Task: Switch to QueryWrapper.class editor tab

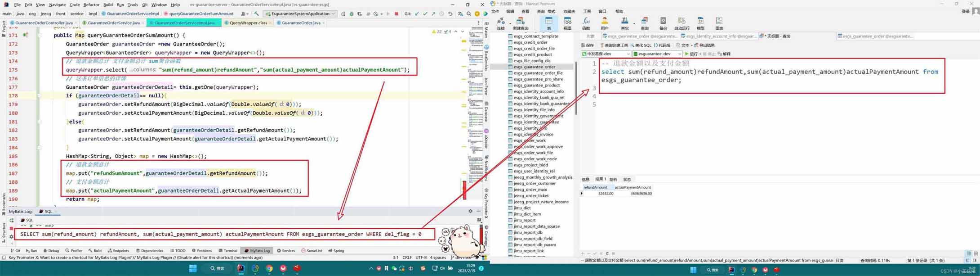Action: coord(248,23)
